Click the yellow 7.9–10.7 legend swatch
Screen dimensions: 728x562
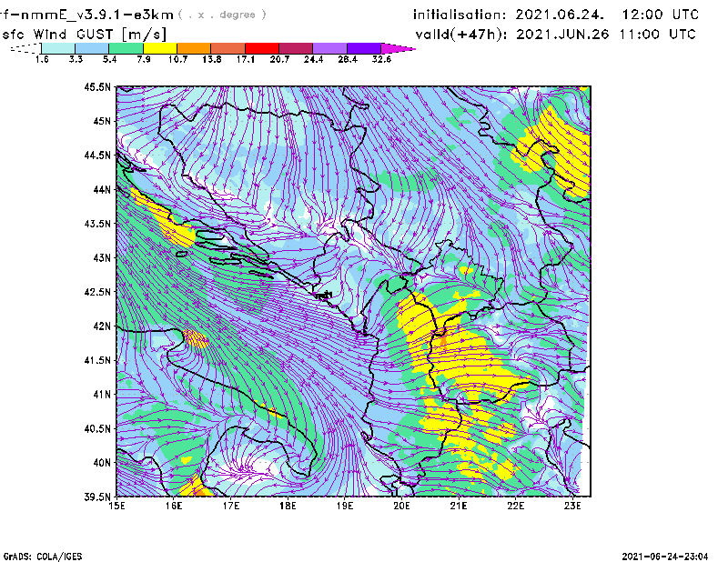(160, 48)
